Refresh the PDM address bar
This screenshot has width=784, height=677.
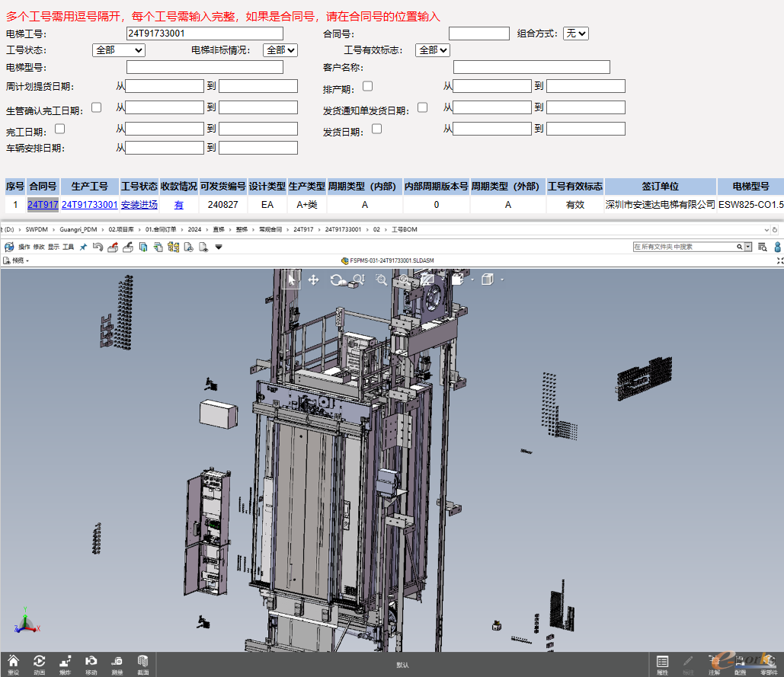pyautogui.click(x=775, y=230)
